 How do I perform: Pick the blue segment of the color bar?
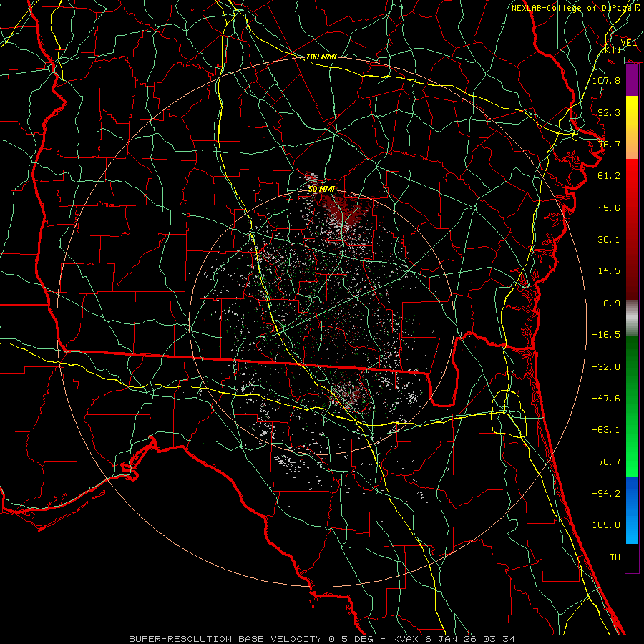[632, 510]
